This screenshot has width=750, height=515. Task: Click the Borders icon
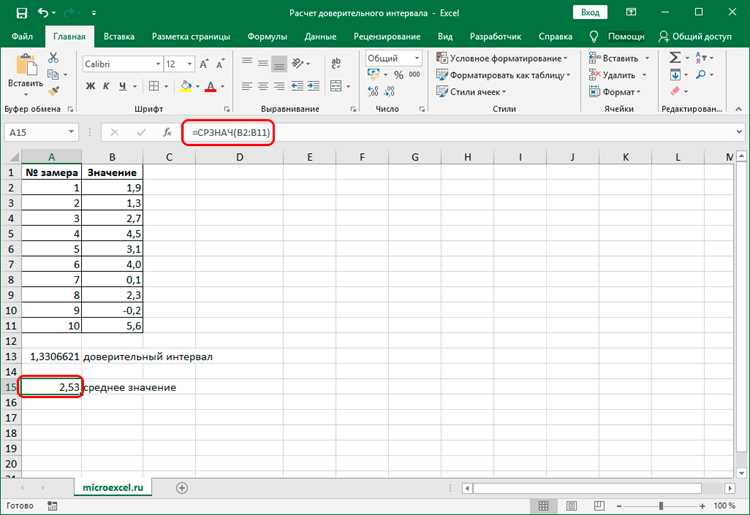[x=154, y=86]
